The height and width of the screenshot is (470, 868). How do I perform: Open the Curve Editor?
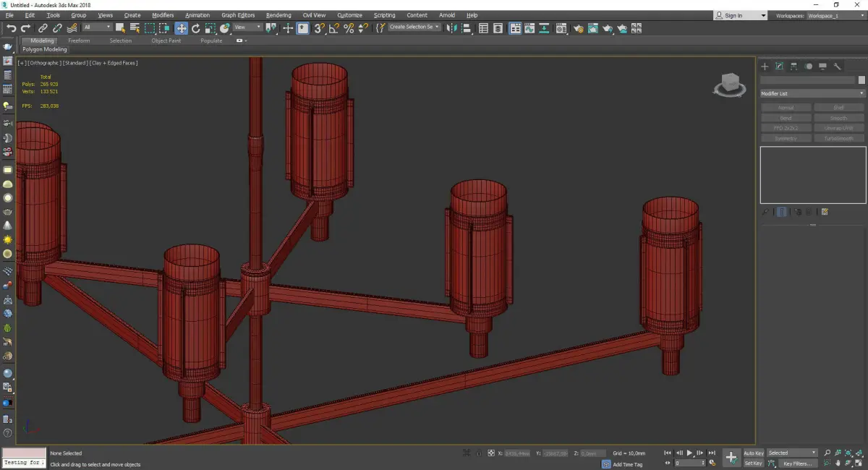[x=529, y=28]
